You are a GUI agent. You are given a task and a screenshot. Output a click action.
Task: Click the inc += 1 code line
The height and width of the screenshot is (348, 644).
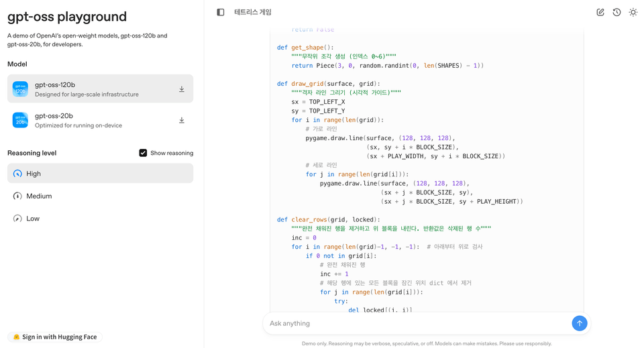[334, 274]
